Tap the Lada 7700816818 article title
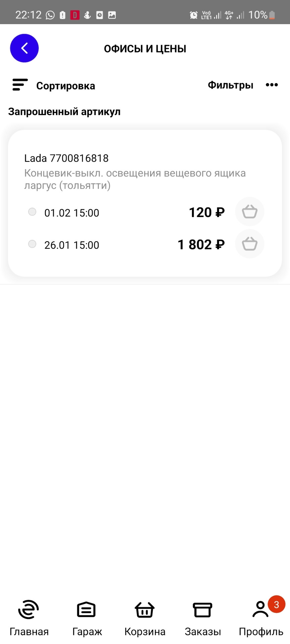The width and height of the screenshot is (290, 644). pos(66,158)
